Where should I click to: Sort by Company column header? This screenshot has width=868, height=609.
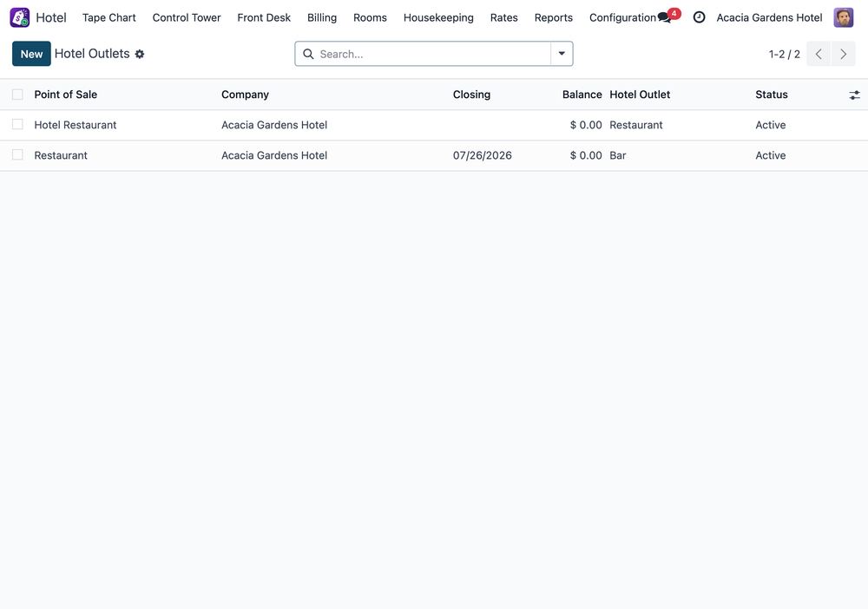point(245,95)
